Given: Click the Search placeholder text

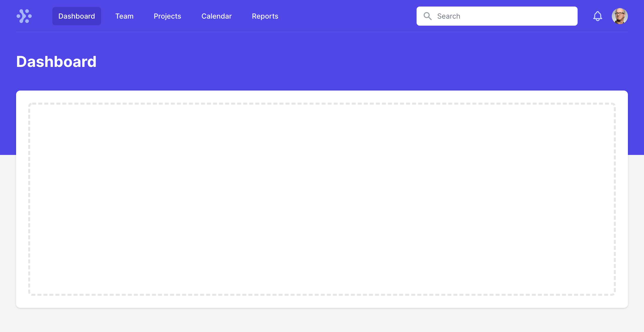Looking at the screenshot, I should pyautogui.click(x=449, y=16).
